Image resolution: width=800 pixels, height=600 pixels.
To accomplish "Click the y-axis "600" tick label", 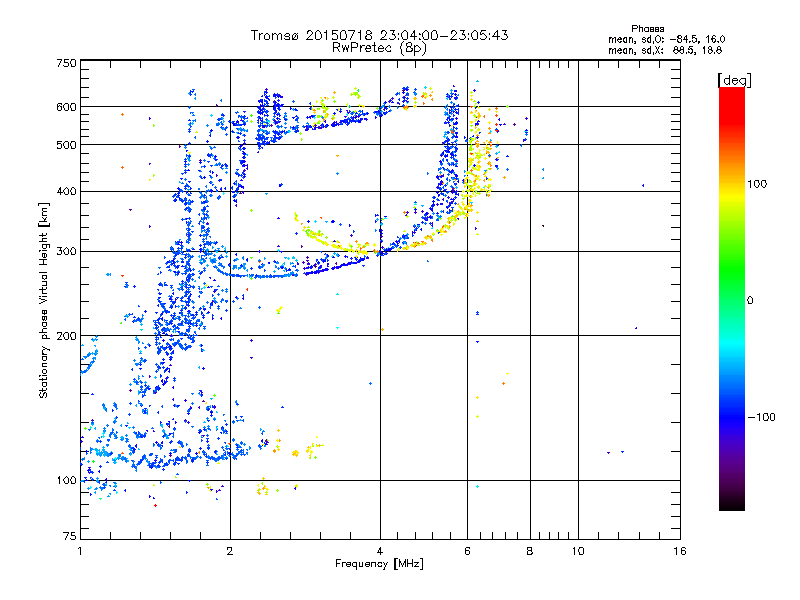I will (x=66, y=107).
